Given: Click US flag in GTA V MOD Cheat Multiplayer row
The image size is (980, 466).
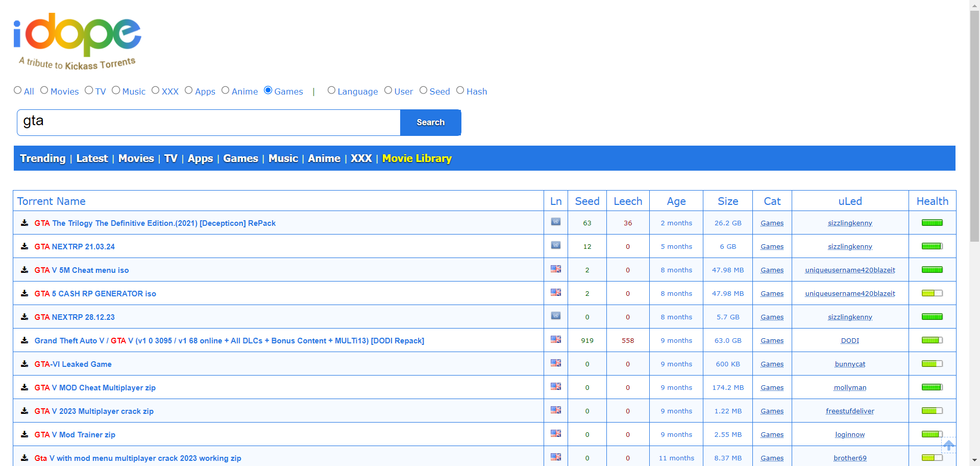Looking at the screenshot, I should (x=556, y=386).
